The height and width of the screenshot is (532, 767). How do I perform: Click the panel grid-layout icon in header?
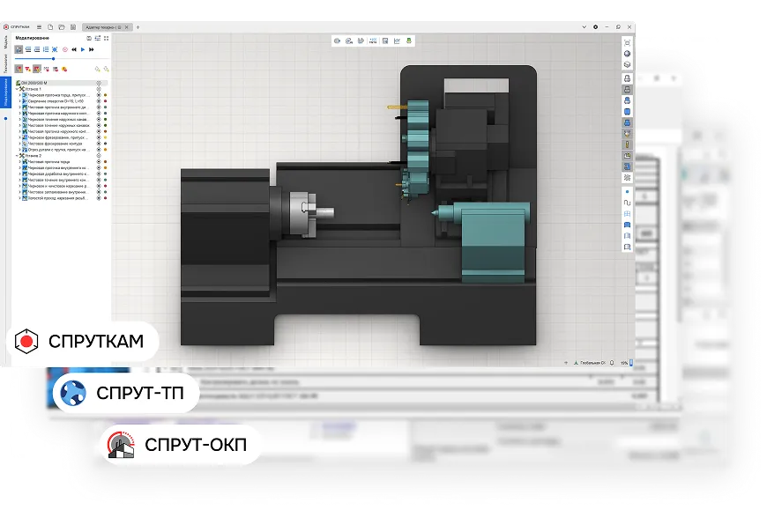106,38
